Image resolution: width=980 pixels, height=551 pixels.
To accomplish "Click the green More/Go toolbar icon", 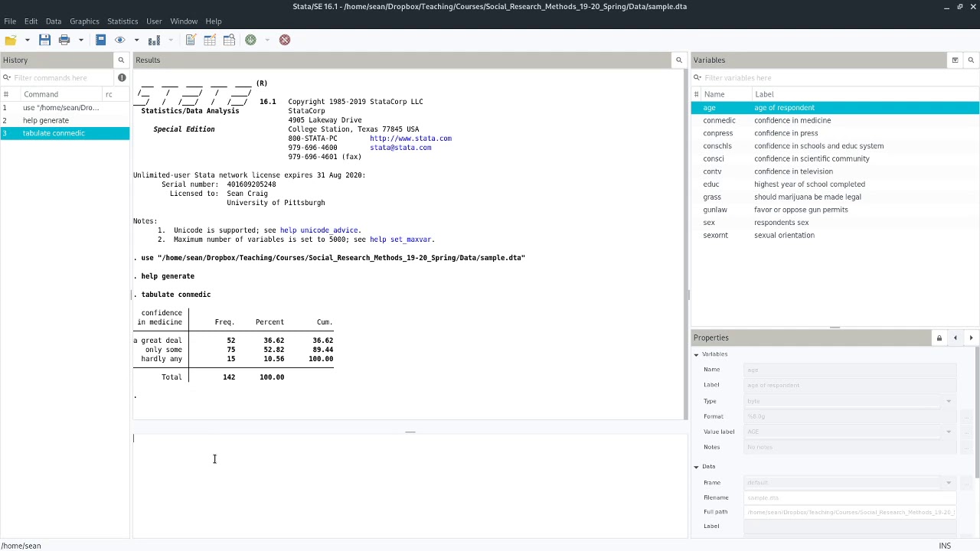I will (x=250, y=40).
